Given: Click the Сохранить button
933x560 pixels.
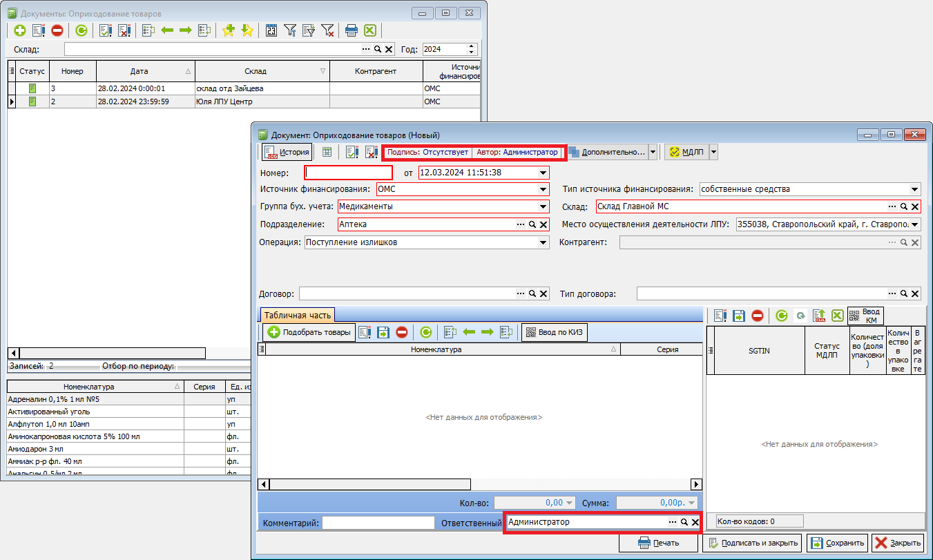Looking at the screenshot, I should click(836, 543).
